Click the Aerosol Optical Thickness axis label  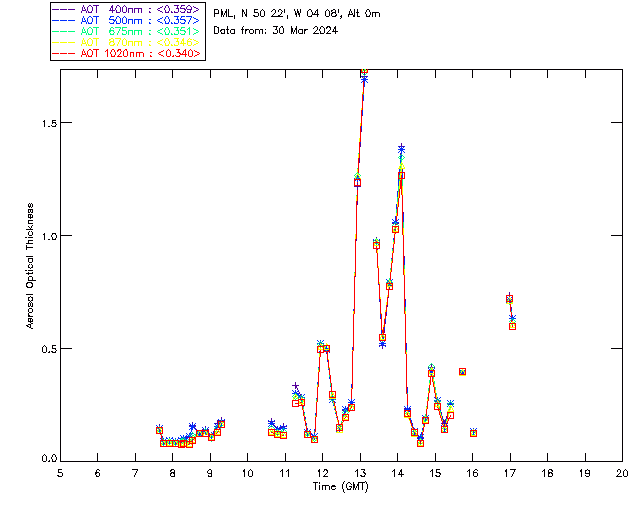pyautogui.click(x=30, y=266)
